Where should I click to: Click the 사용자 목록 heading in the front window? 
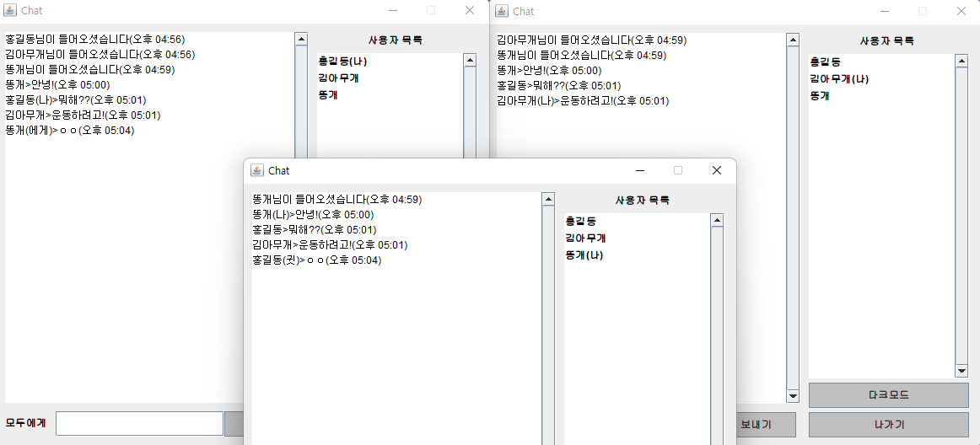coord(643,201)
